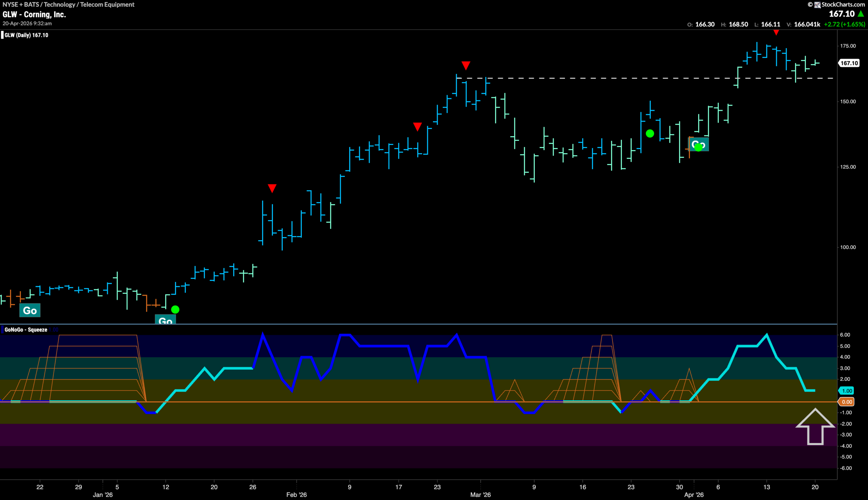The height and width of the screenshot is (500, 868).
Task: Select the red triangle marker near February 20
Action: [417, 127]
